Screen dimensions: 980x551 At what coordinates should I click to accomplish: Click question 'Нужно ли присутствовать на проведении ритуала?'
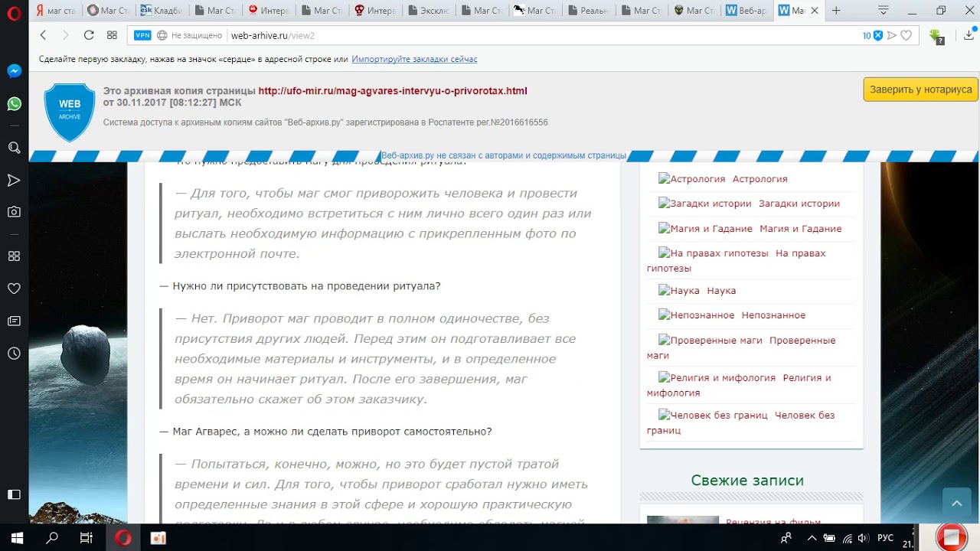tap(306, 285)
